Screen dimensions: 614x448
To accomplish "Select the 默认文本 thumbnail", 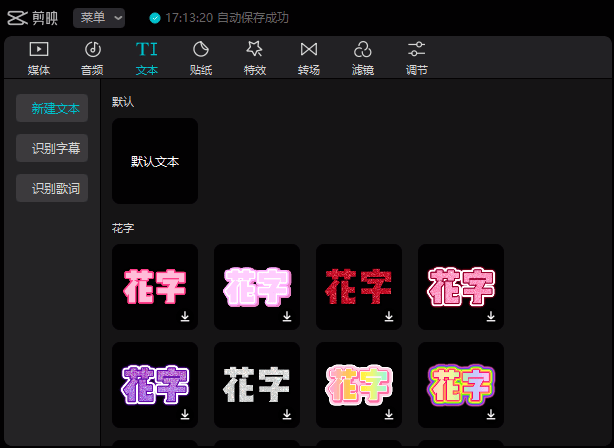I will pos(155,161).
